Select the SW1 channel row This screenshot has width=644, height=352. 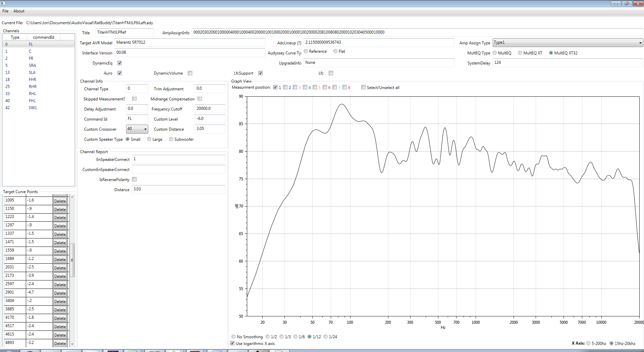[33, 108]
